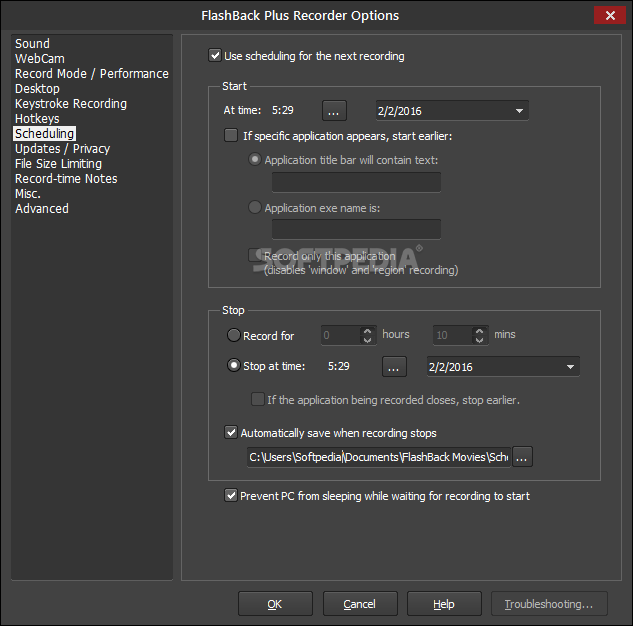Decrease the Record for mins value
This screenshot has width=633, height=626.
tap(479, 340)
